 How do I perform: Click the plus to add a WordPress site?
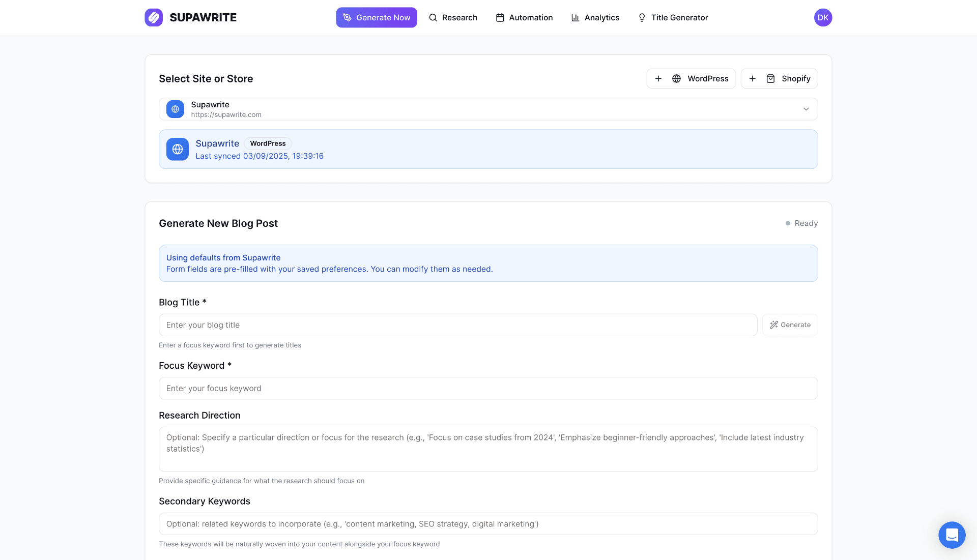pos(658,78)
